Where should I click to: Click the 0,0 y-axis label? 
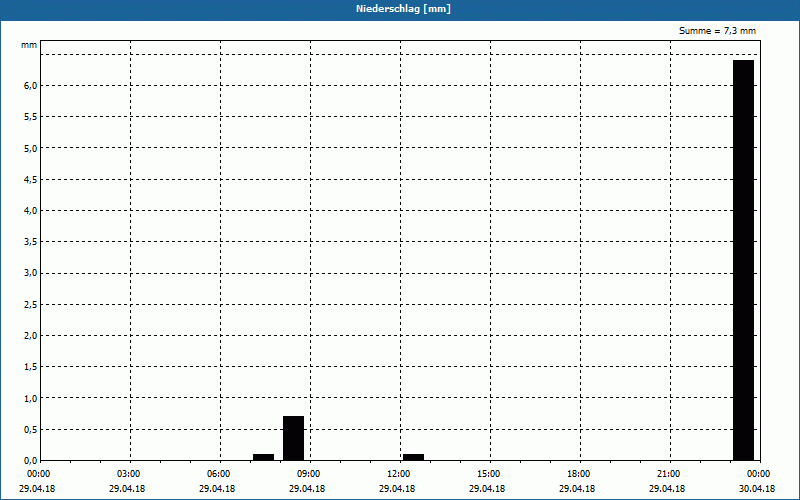coord(31,461)
